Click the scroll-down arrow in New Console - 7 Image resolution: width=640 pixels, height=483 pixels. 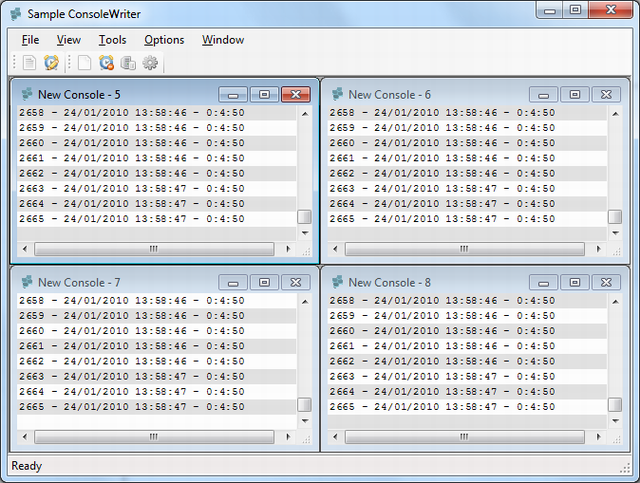305,421
